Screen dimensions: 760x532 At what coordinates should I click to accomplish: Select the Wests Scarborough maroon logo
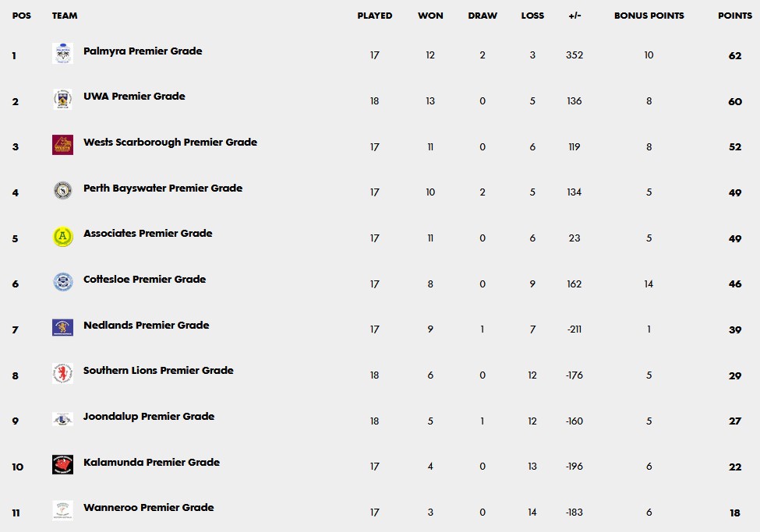[x=62, y=145]
